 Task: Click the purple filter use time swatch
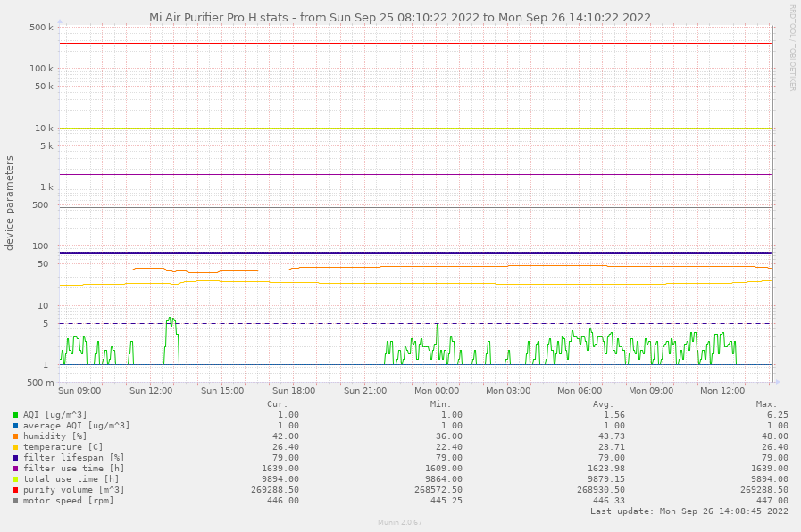[15, 469]
